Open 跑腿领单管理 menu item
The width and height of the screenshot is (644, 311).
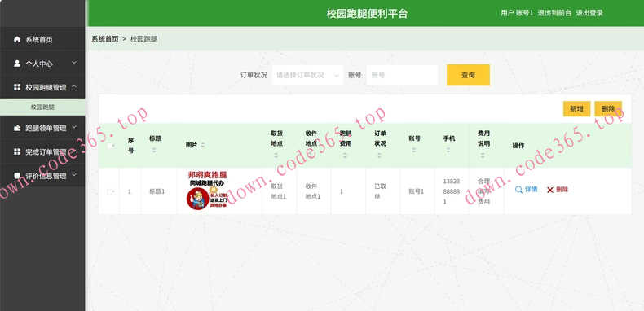coord(42,128)
